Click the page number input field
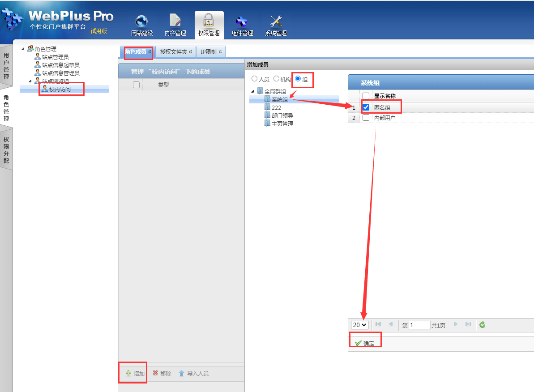The image size is (534, 392). [419, 325]
